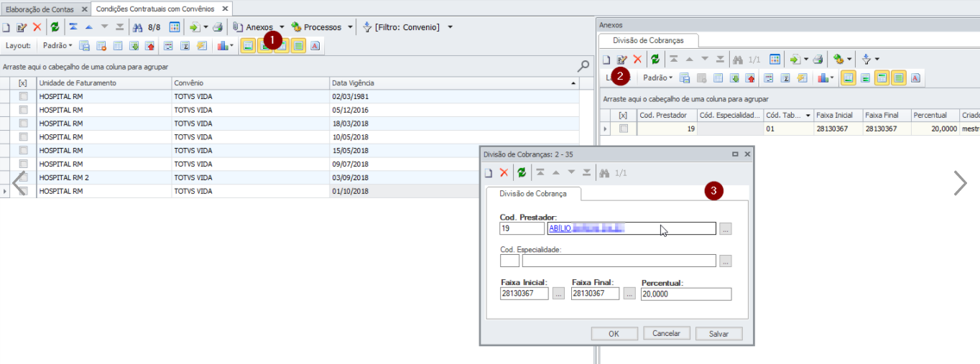Check the box for row dated 05/12/2016
The height and width of the screenshot is (364, 980).
(x=24, y=110)
